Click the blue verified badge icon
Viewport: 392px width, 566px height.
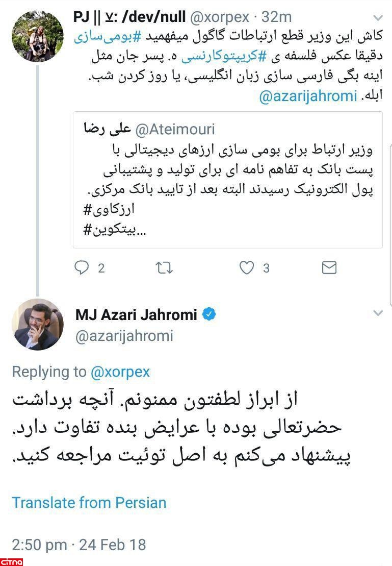(209, 314)
